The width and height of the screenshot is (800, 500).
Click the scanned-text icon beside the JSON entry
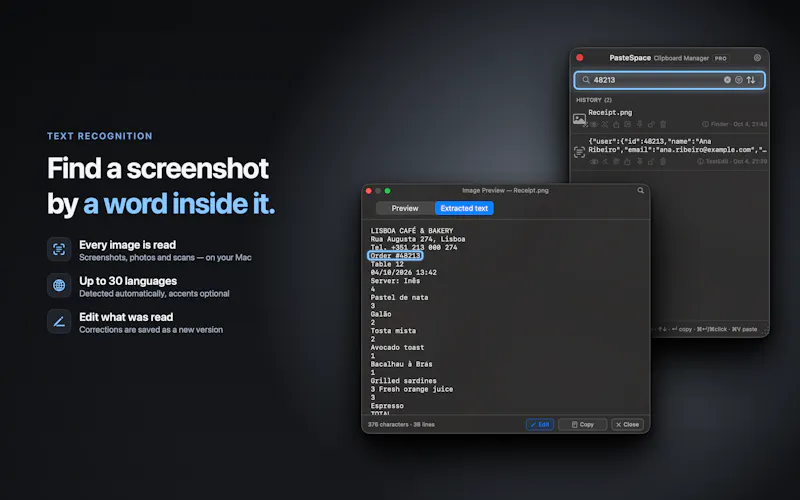pyautogui.click(x=579, y=152)
